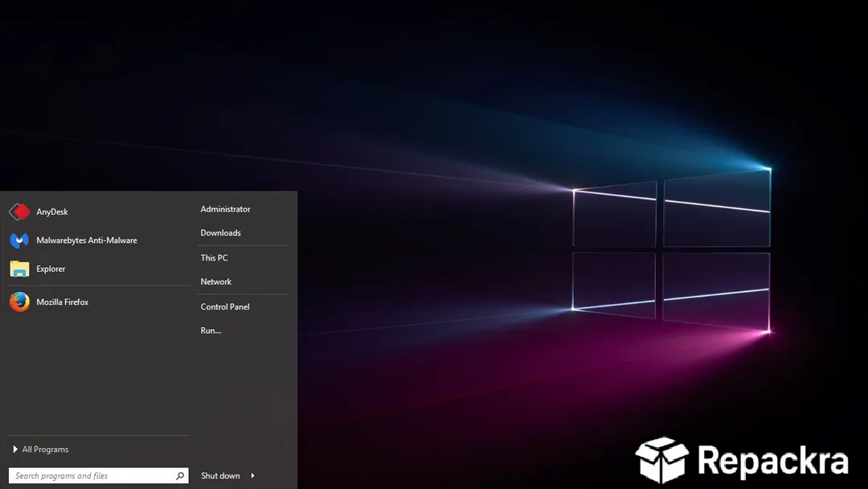Open Run... dialog
The image size is (868, 489).
(211, 330)
